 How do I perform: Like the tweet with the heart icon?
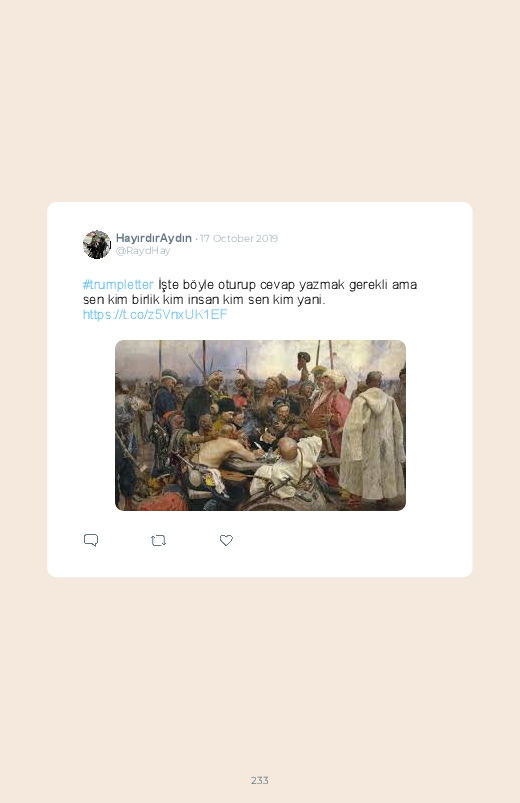coord(226,540)
